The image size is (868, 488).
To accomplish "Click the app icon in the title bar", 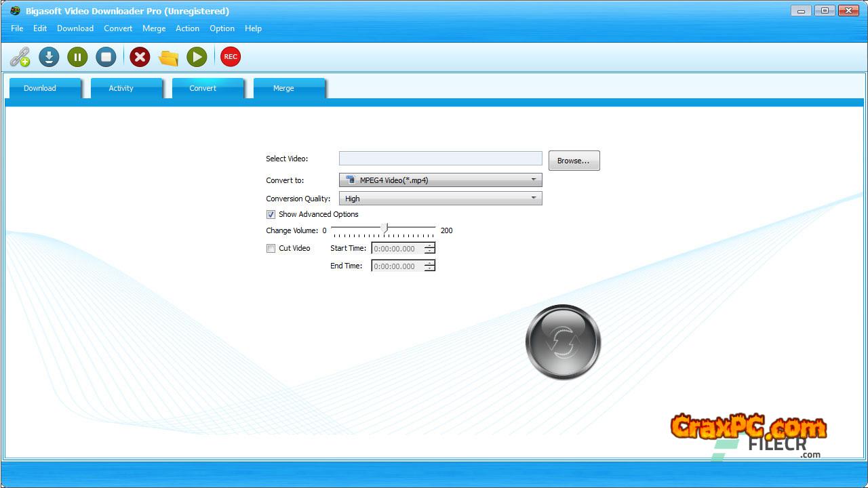I will click(x=15, y=11).
